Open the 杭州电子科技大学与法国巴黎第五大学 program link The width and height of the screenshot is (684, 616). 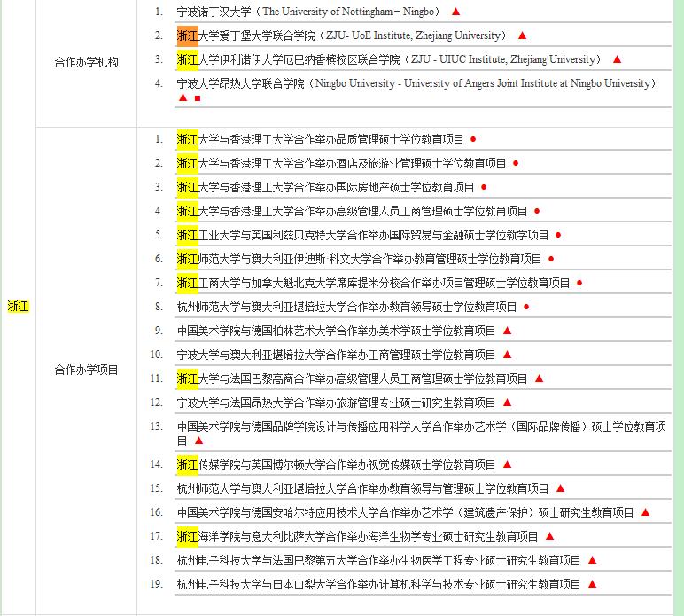coord(378,560)
